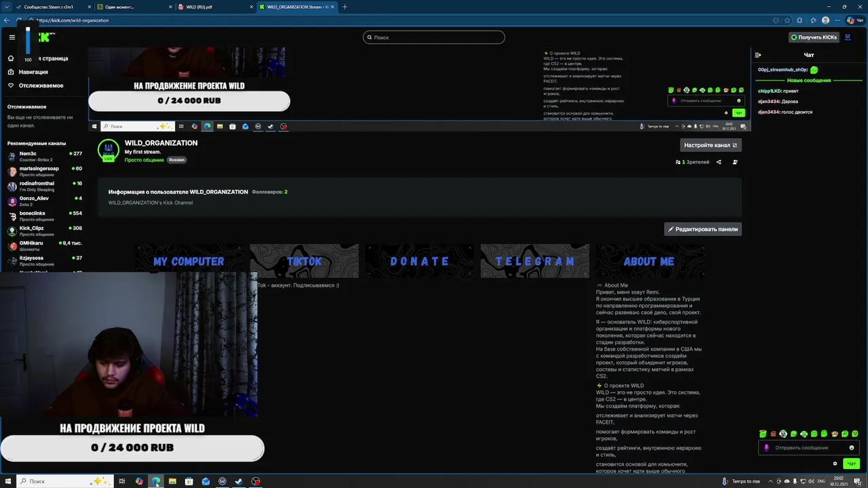Open recommended channel GMHikaru

45,246
